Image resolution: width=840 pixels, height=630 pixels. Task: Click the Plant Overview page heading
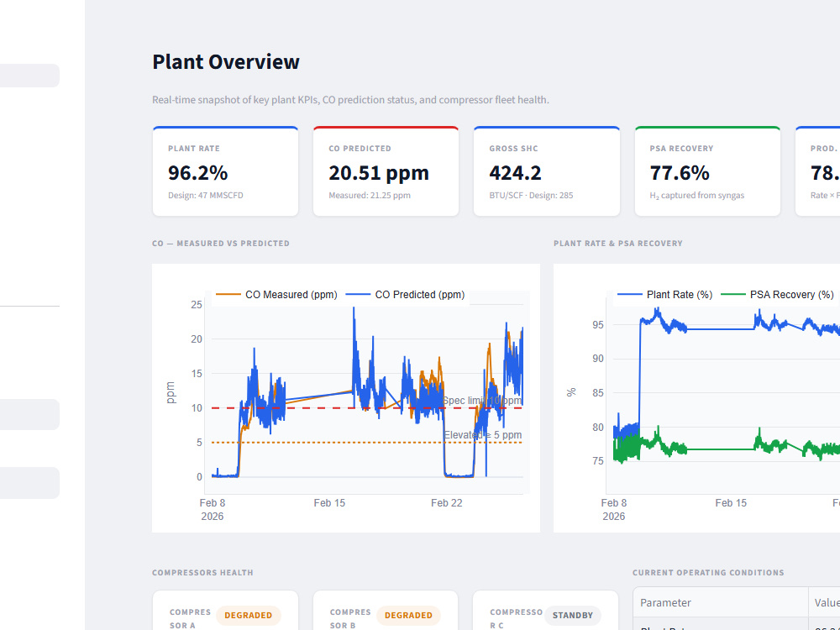coord(225,61)
